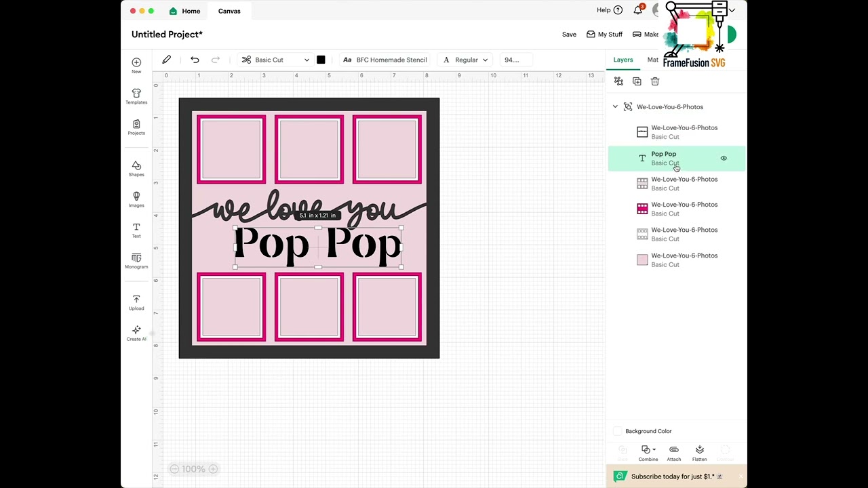This screenshot has height=488, width=868.
Task: Click the Untitled Project title
Action: 167,35
